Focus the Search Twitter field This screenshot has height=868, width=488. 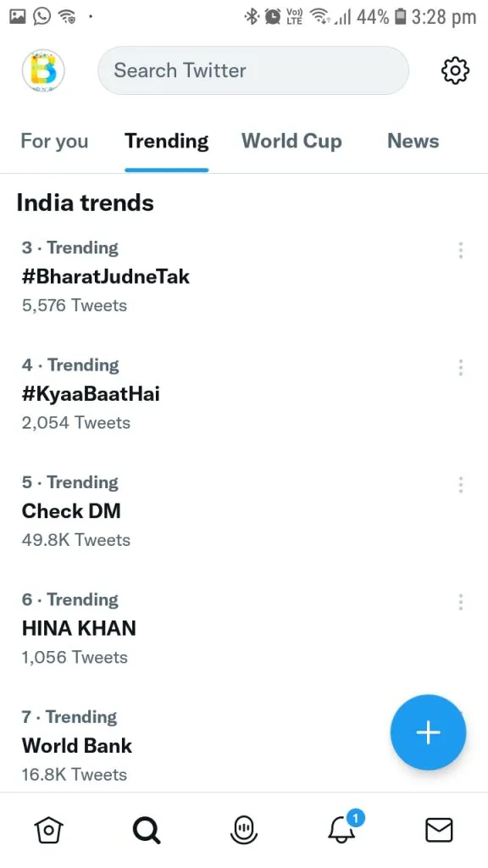pyautogui.click(x=253, y=70)
